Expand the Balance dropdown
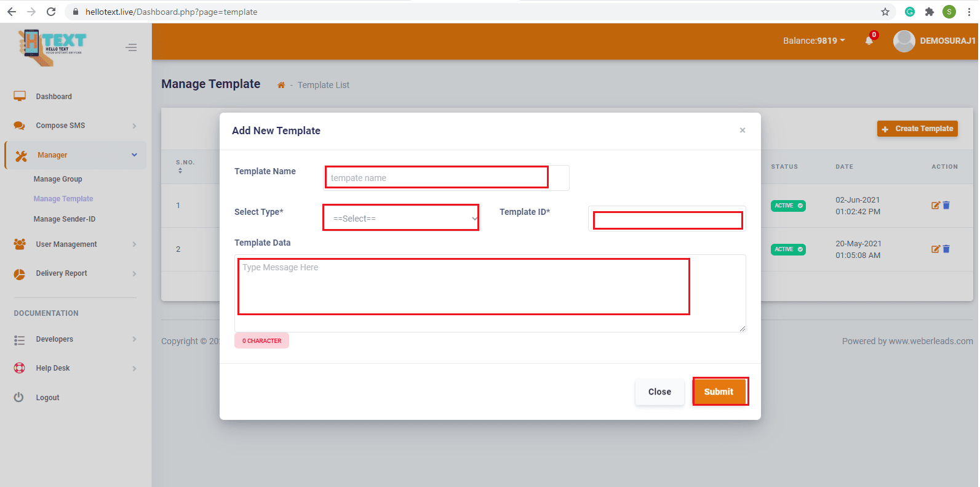This screenshot has width=980, height=487. (813, 41)
